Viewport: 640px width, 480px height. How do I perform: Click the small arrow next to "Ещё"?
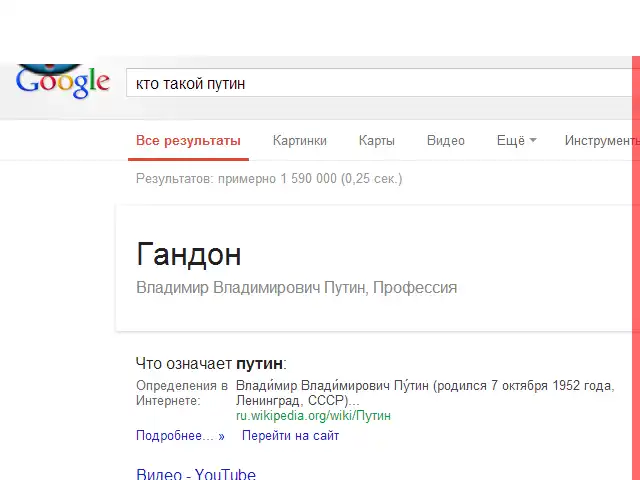[x=533, y=141]
